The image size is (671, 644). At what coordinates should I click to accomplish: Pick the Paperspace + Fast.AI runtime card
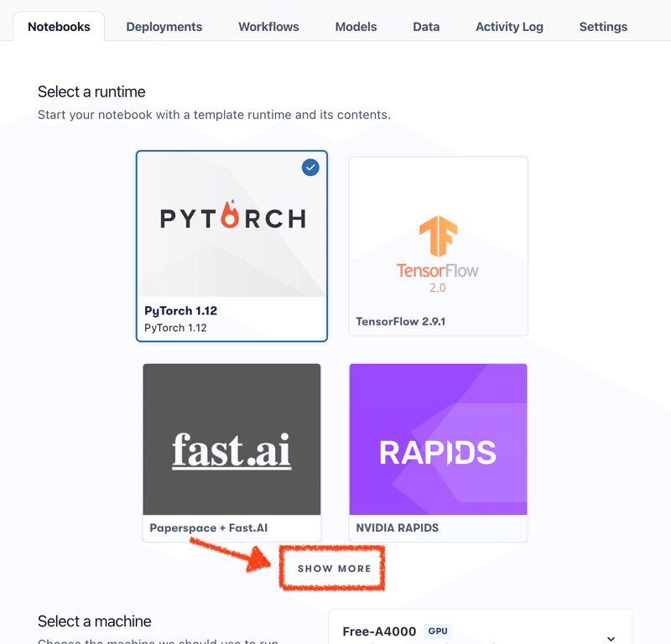point(231,453)
